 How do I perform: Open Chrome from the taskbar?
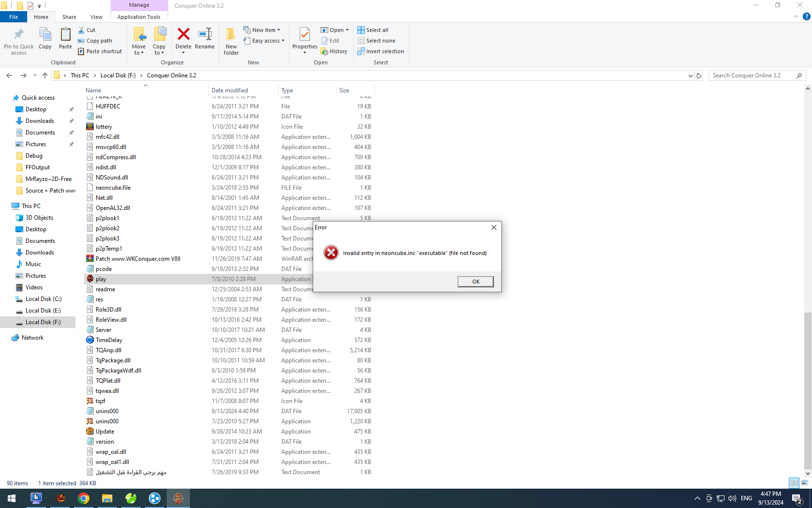[84, 498]
